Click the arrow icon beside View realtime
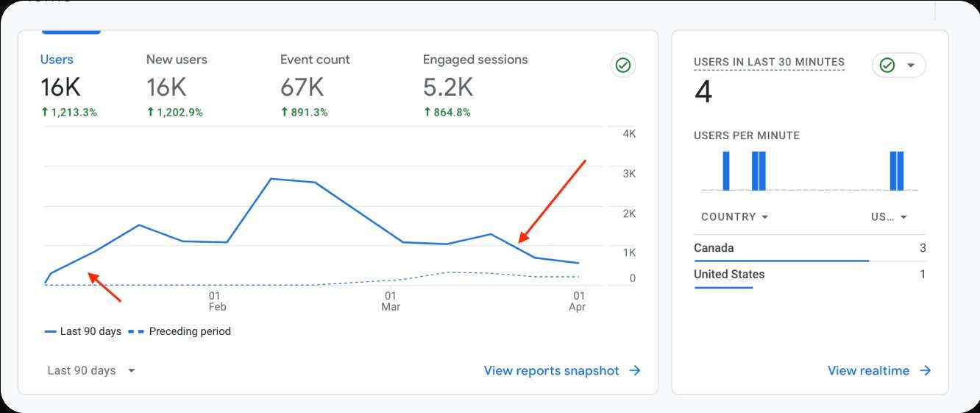Image resolution: width=980 pixels, height=413 pixels. [926, 371]
